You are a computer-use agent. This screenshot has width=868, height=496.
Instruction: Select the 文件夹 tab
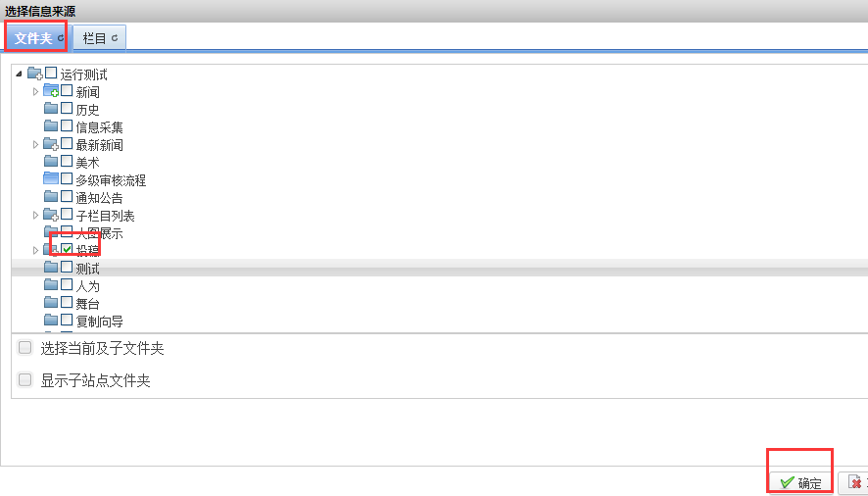tap(36, 38)
